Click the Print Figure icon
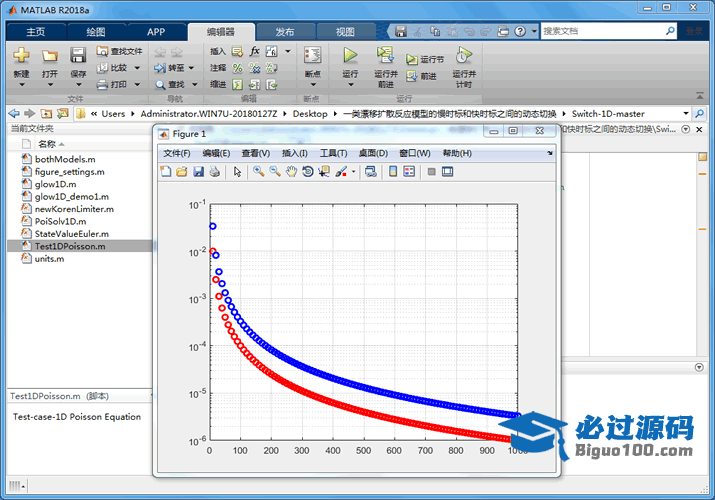Screen dimensions: 715x500 [215, 172]
